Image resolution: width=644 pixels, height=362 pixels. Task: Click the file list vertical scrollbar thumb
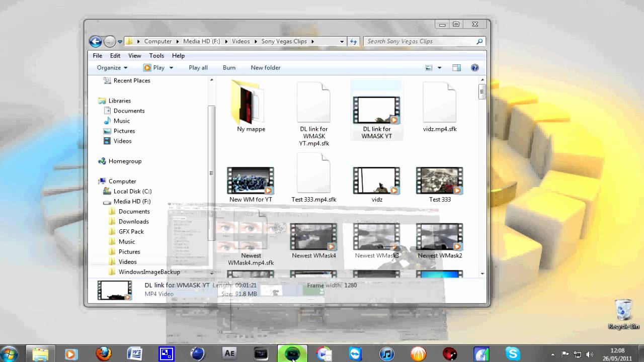[481, 92]
